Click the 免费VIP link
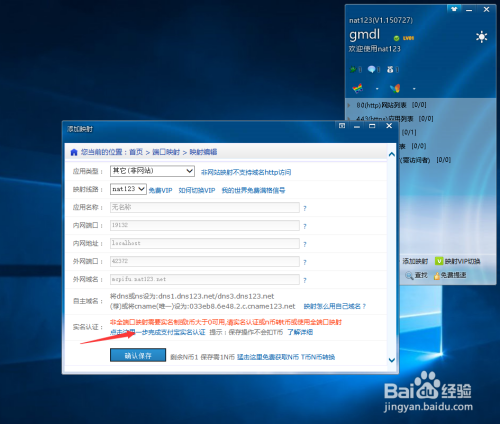The image size is (500, 424). coord(160,190)
